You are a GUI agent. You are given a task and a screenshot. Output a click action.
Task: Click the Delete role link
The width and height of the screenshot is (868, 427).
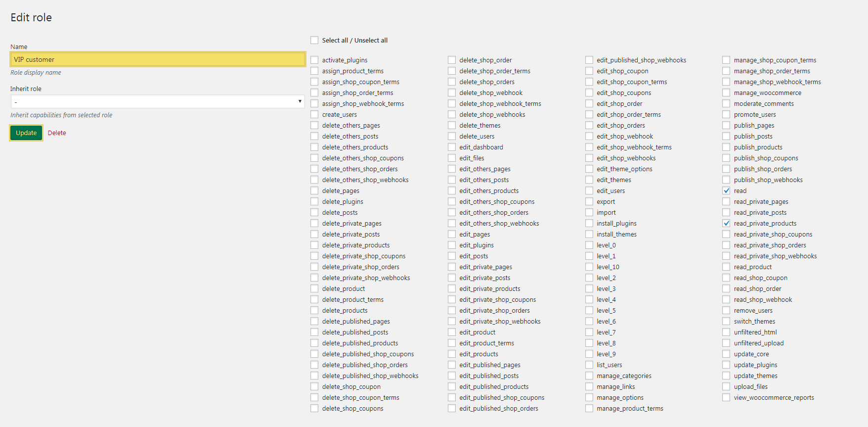[57, 133]
